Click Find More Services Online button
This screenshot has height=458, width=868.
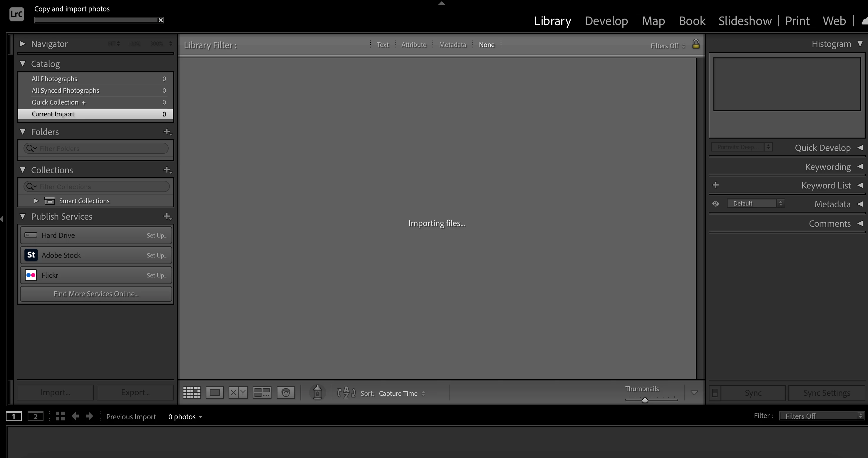coord(96,294)
